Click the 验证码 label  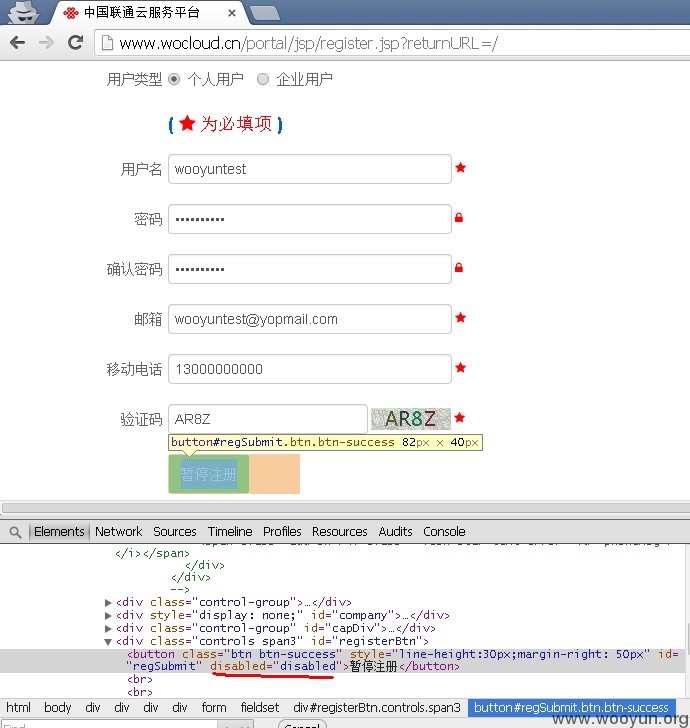point(141,419)
